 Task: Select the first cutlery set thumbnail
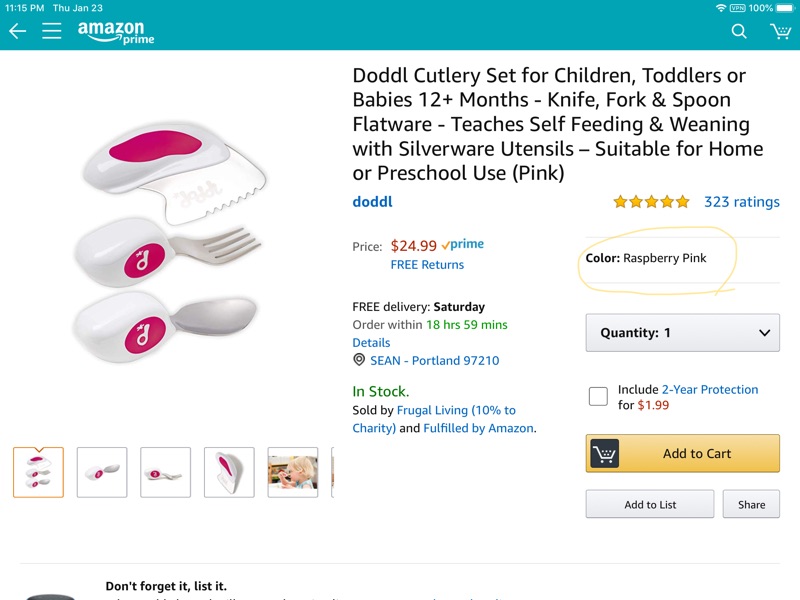tap(38, 472)
